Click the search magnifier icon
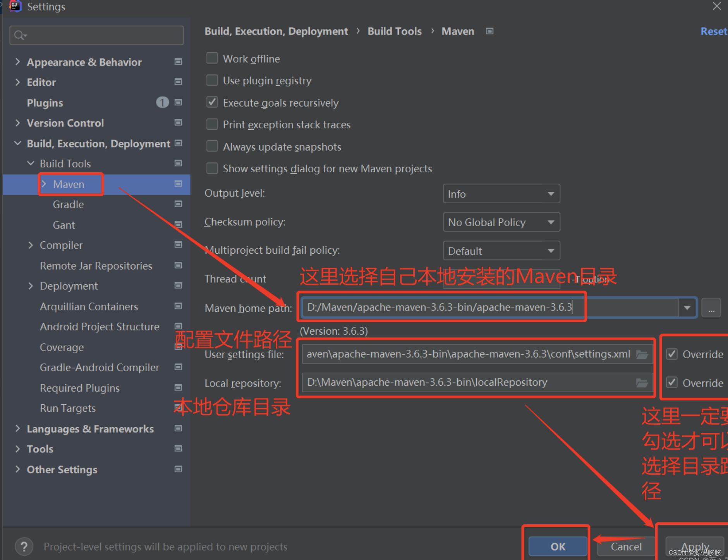This screenshot has height=560, width=728. (x=20, y=35)
